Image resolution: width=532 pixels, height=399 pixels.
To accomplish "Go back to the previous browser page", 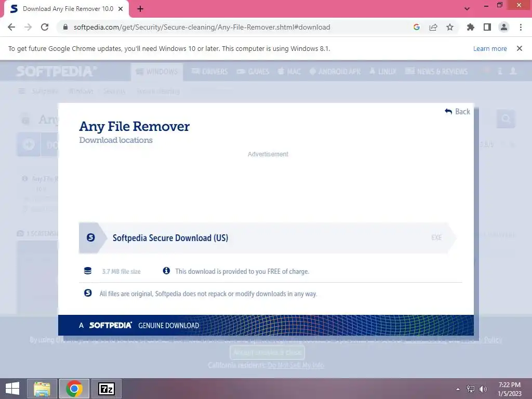I will point(11,27).
